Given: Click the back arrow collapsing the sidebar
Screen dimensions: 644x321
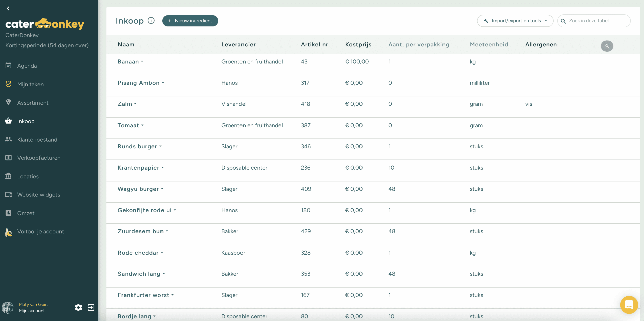Looking at the screenshot, I should 8,9.
